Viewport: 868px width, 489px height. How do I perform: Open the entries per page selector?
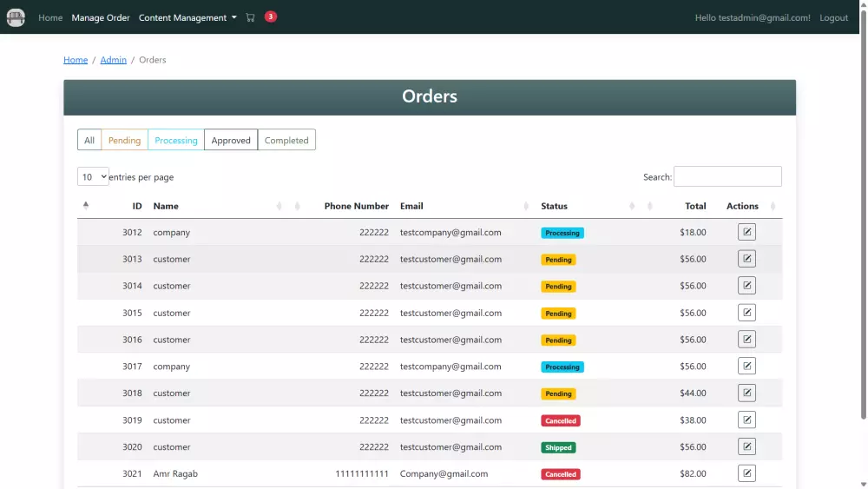(93, 176)
